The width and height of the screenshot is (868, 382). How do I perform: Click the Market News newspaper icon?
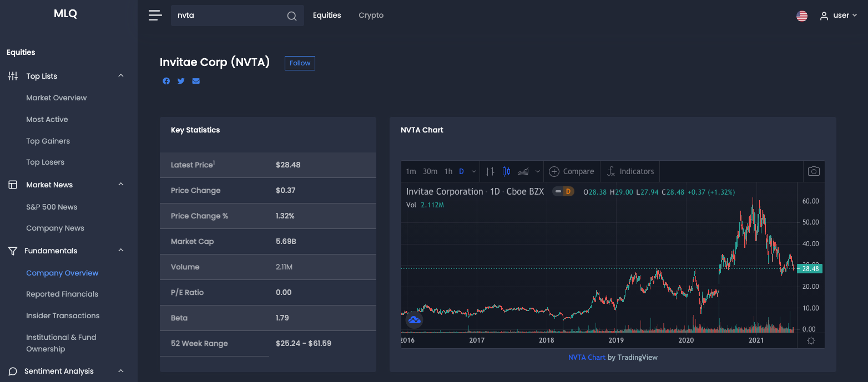[12, 185]
